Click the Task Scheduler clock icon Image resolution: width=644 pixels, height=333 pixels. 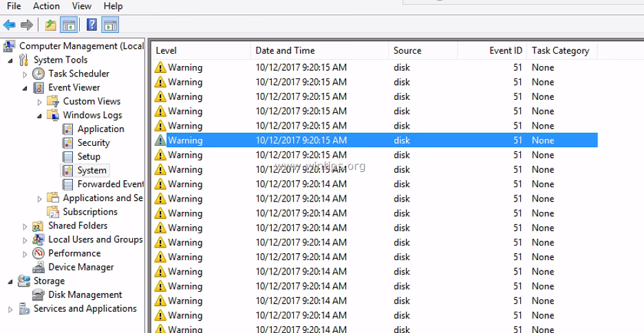click(39, 74)
